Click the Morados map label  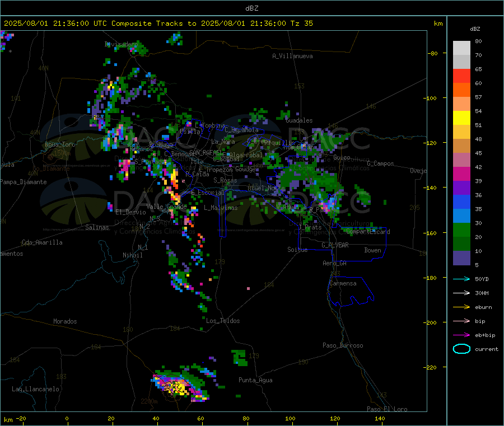[65, 321]
